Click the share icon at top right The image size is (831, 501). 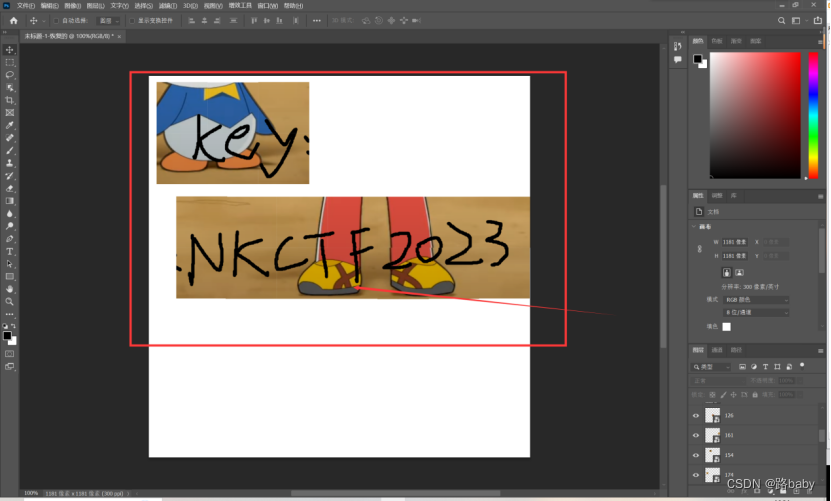818,21
